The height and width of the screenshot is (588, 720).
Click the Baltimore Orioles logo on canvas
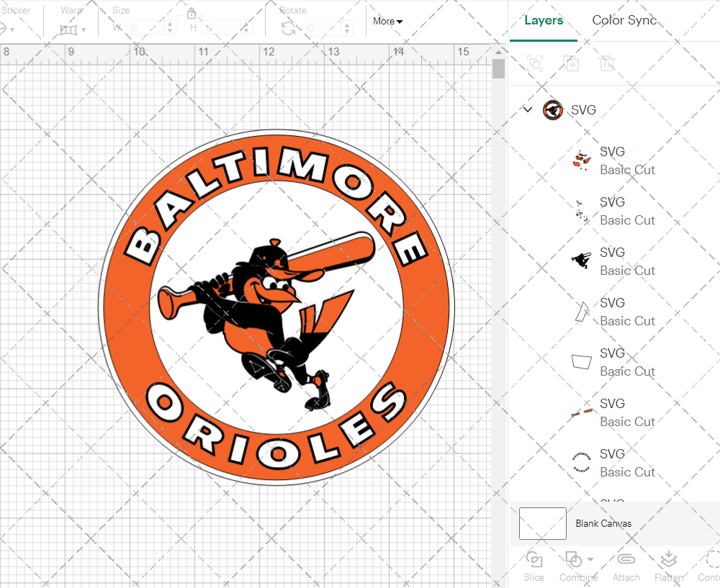276,307
